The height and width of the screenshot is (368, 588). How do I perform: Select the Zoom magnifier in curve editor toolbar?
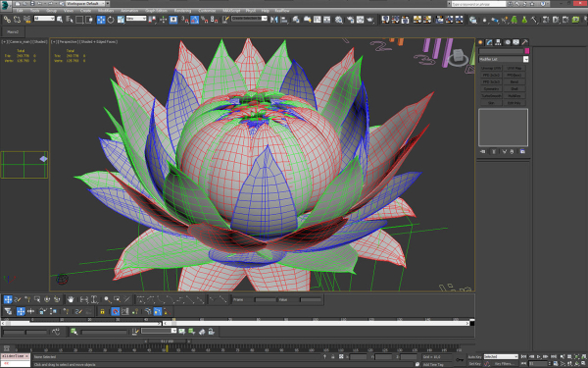[107, 299]
